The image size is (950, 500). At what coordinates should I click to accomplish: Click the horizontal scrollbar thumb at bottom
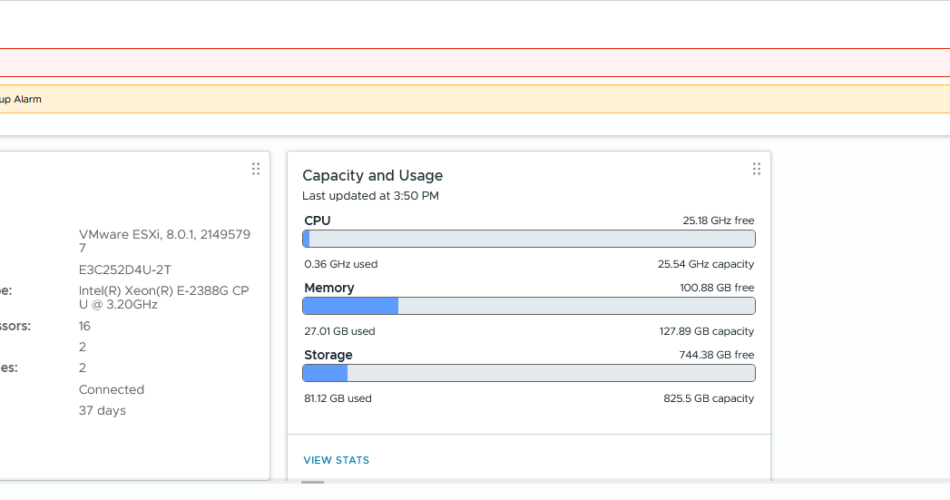click(313, 482)
